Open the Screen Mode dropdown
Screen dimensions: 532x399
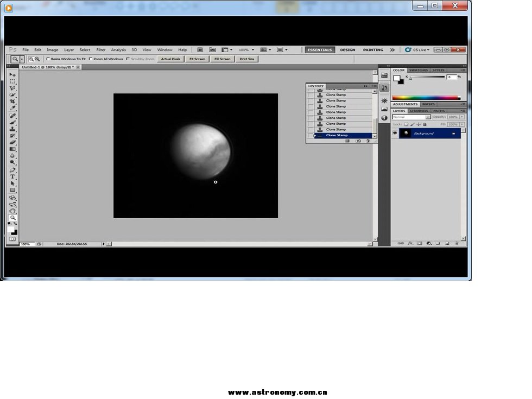click(x=282, y=50)
